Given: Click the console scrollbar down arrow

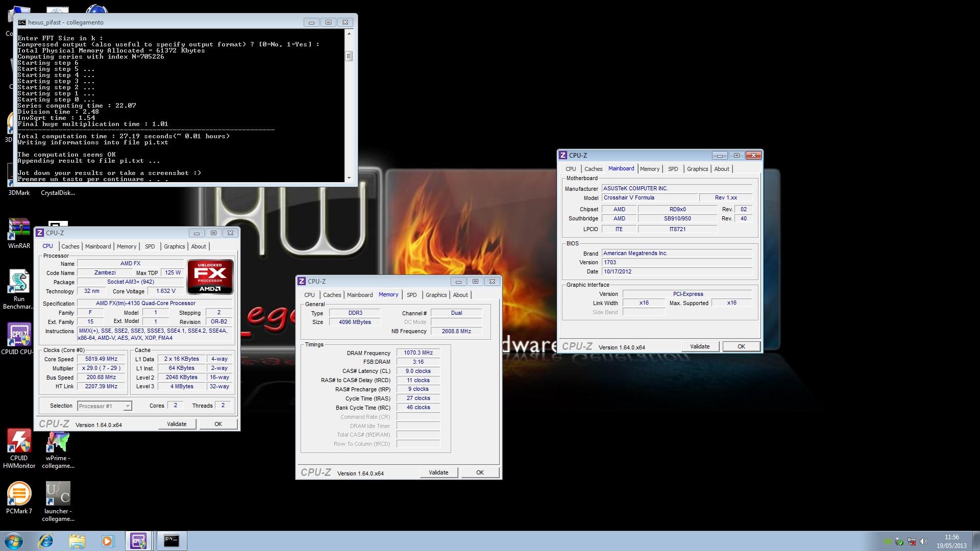Looking at the screenshot, I should [349, 178].
